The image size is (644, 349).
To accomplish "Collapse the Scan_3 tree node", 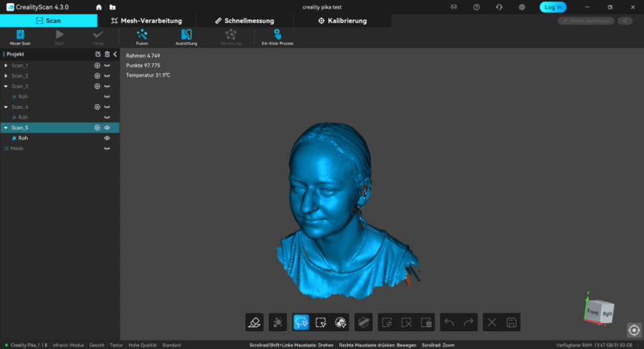I will click(x=6, y=86).
